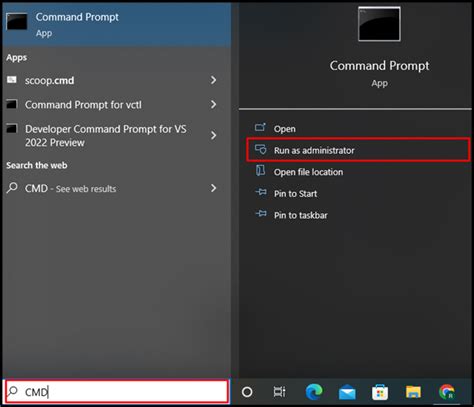Click the Developer Command Prompt icon

(12, 128)
